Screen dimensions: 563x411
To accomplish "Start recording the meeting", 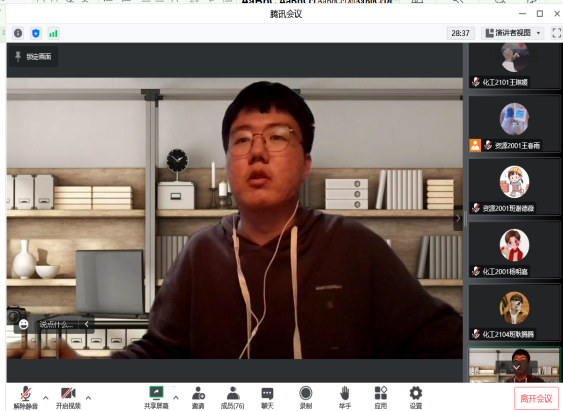I will click(x=306, y=397).
